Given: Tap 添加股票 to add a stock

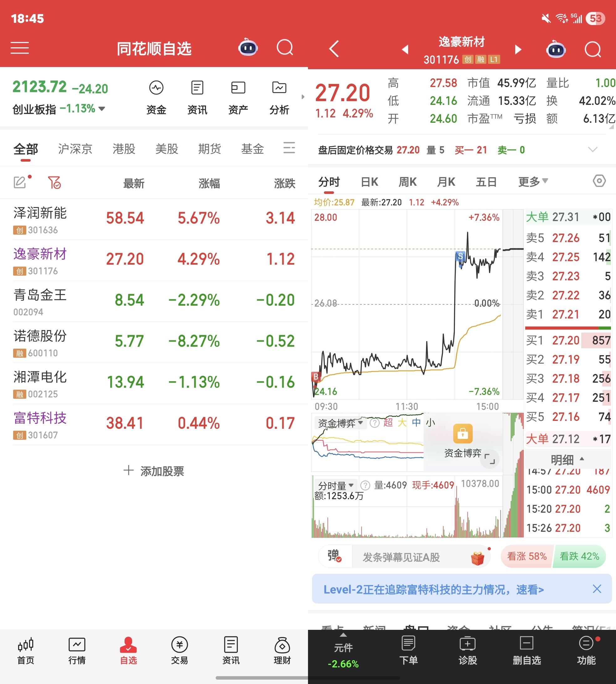Looking at the screenshot, I should (154, 471).
